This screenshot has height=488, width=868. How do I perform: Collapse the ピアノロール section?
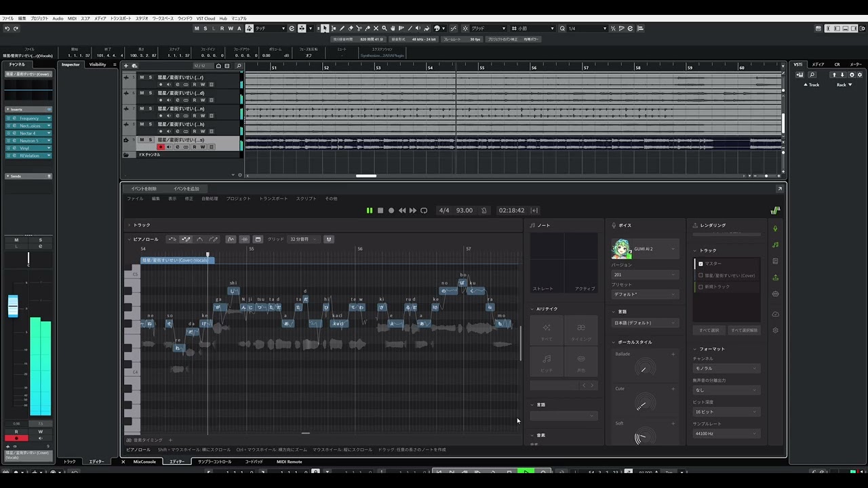coord(129,239)
